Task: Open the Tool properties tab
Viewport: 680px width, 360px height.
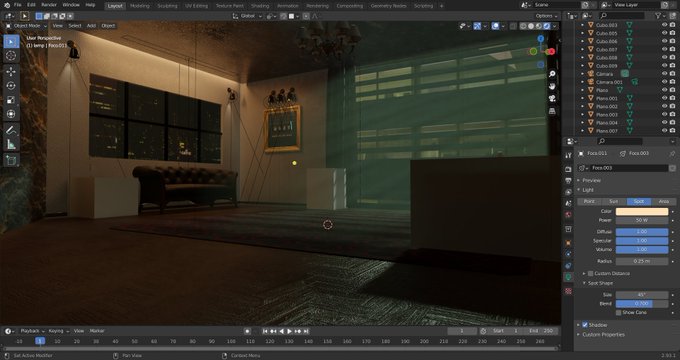Action: tap(568, 155)
